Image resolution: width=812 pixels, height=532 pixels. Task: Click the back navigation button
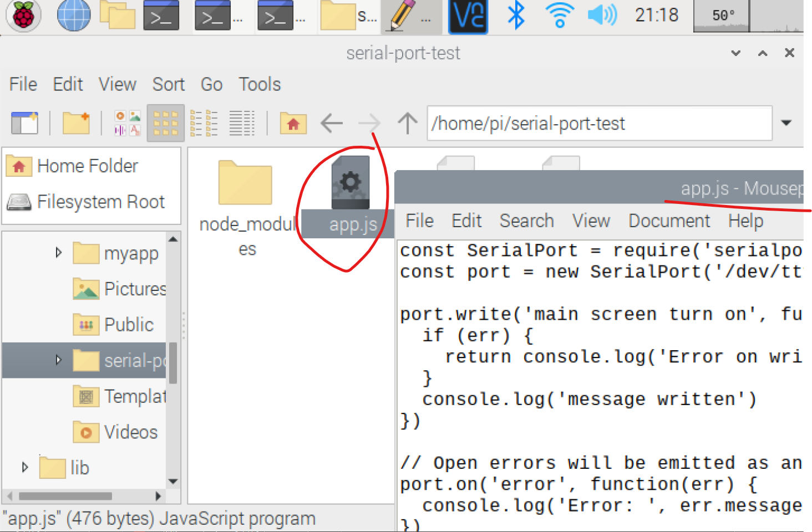tap(331, 123)
